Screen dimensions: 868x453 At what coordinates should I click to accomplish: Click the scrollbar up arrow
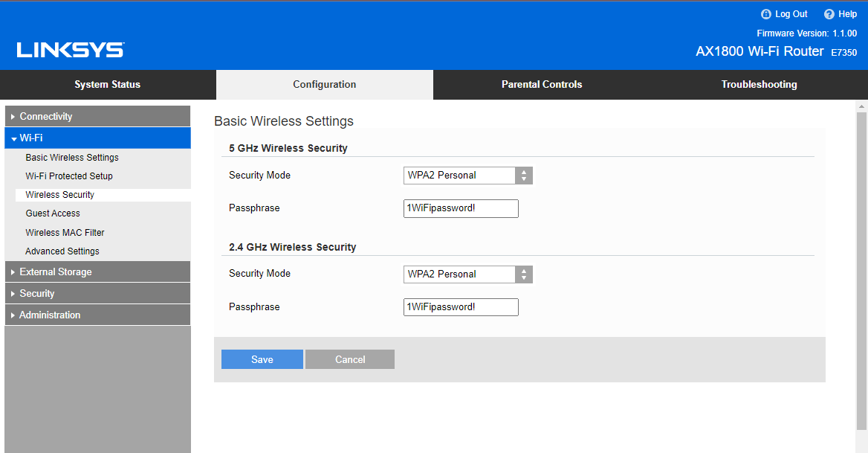click(861, 106)
